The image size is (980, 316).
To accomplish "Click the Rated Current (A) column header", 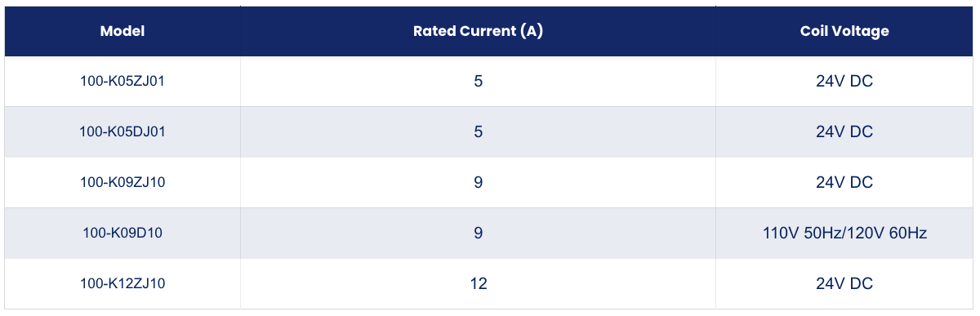I will 478,32.
